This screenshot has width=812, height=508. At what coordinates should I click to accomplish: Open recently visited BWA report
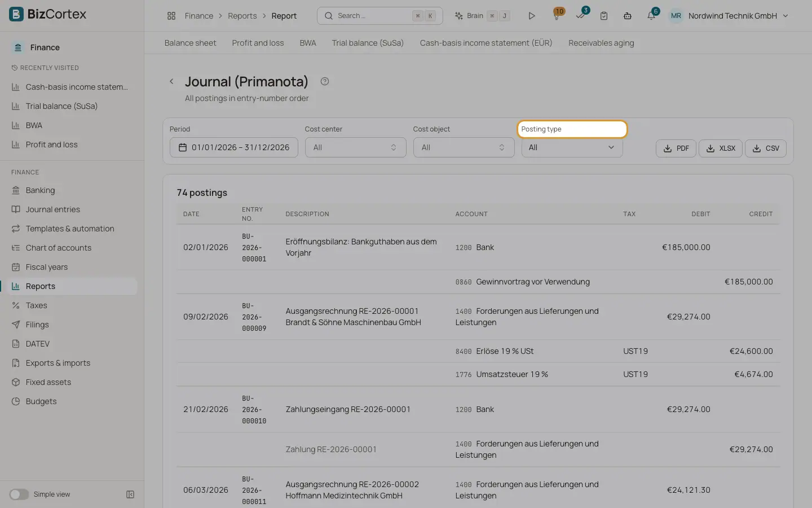pos(72,125)
